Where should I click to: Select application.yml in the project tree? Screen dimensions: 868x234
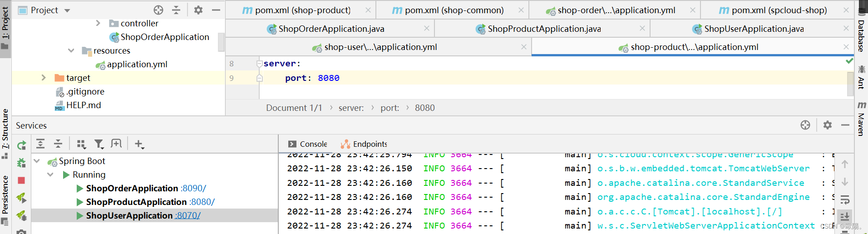(137, 64)
